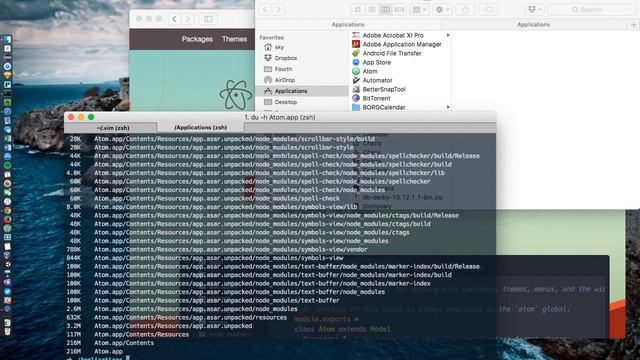640x360 pixels.
Task: Open Trash at bottom of Dock
Action: tap(7, 331)
